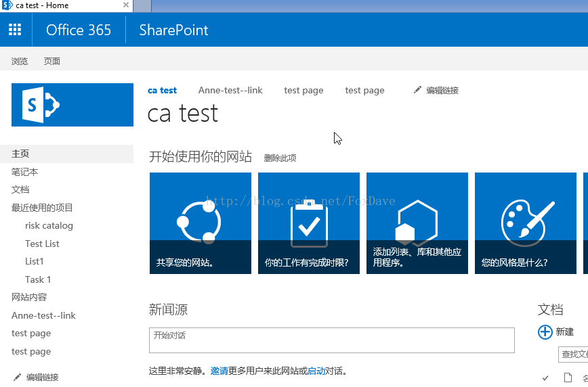Image resolution: width=588 pixels, height=387 pixels.
Task: Click 最近使用的项目 in left navigation
Action: pyautogui.click(x=42, y=208)
